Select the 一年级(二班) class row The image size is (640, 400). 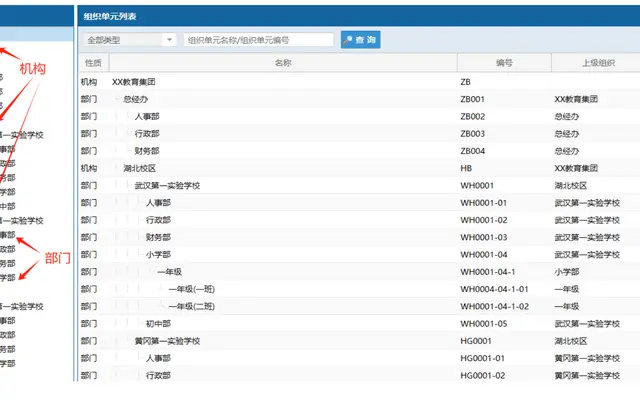(x=192, y=306)
